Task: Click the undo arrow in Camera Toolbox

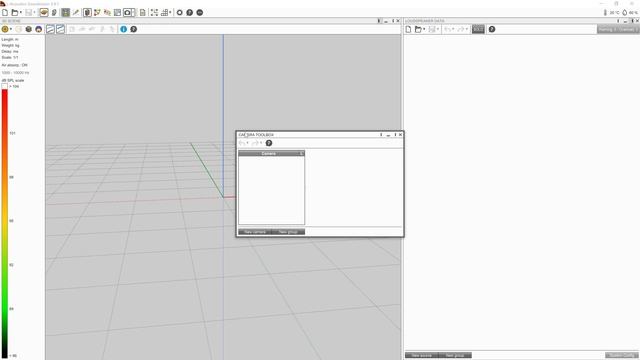Action: tap(242, 143)
